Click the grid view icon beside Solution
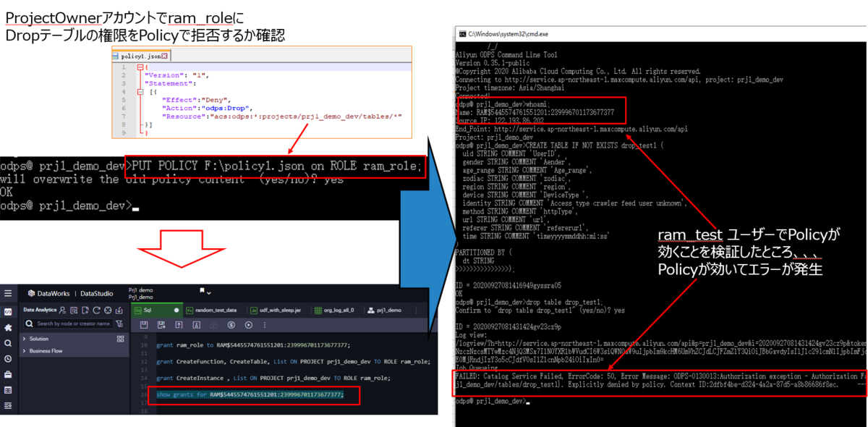The width and height of the screenshot is (868, 427). (120, 338)
